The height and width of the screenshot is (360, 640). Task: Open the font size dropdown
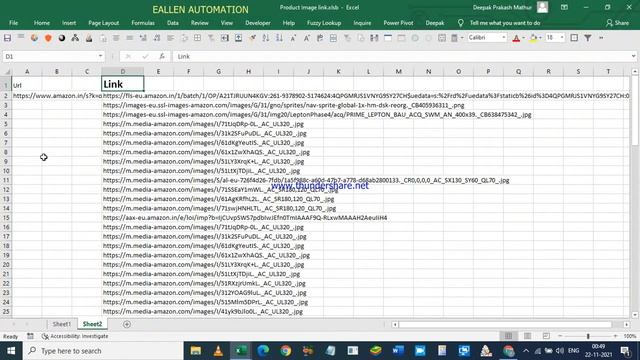point(562,38)
